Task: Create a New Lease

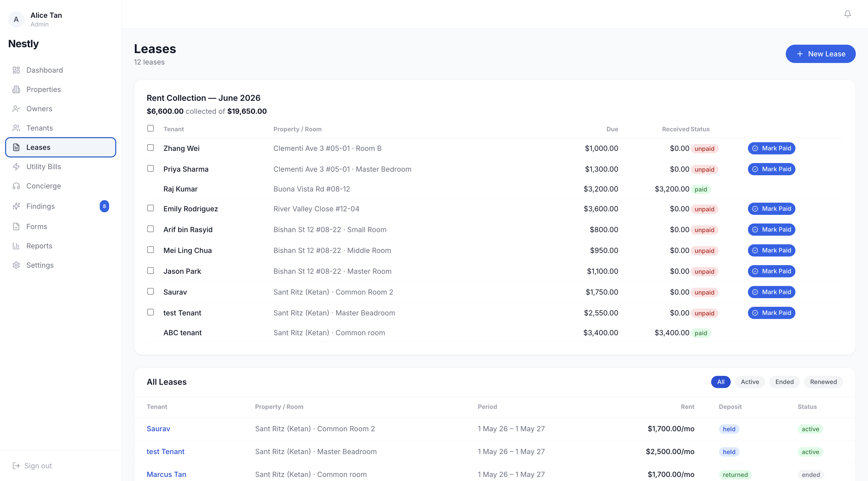Action: click(821, 54)
